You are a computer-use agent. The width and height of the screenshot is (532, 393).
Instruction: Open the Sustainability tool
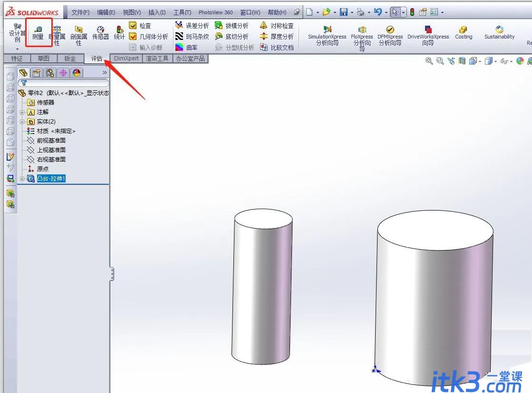499,33
